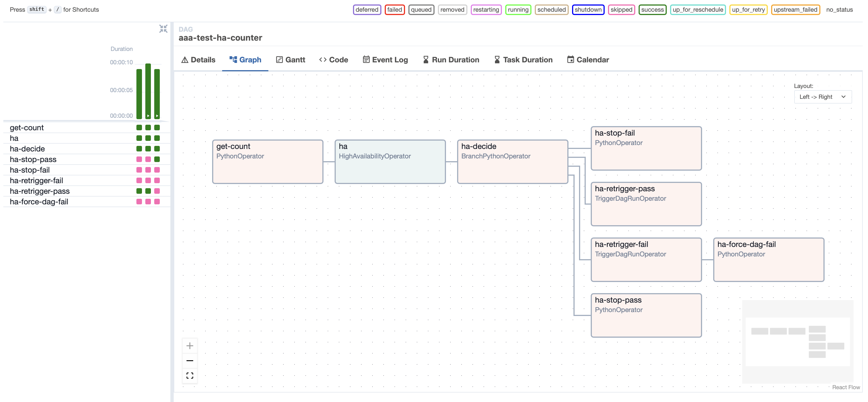Viewport: 868px width, 402px height.
Task: Click the Gantt tab
Action: tap(290, 60)
